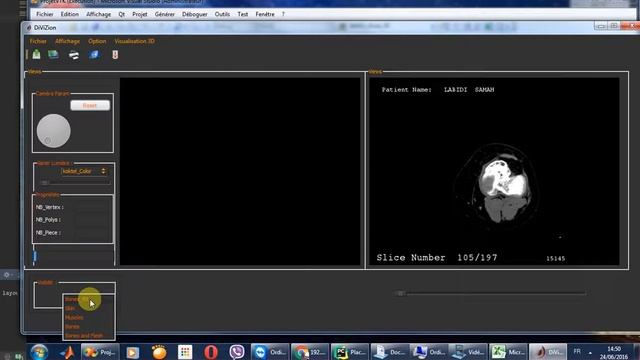Open DiViZion's Fichier menu
The image size is (640, 360).
tap(38, 41)
